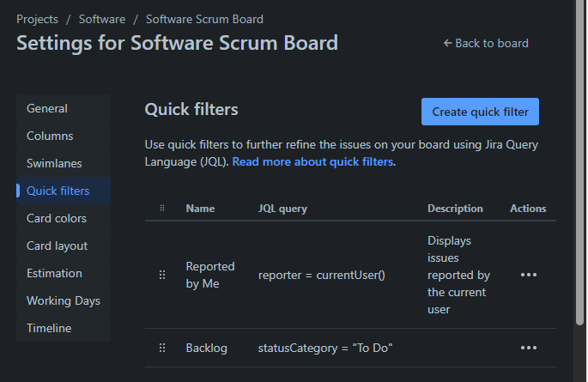Open actions menu for Backlog filter
The height and width of the screenshot is (382, 588).
[529, 348]
